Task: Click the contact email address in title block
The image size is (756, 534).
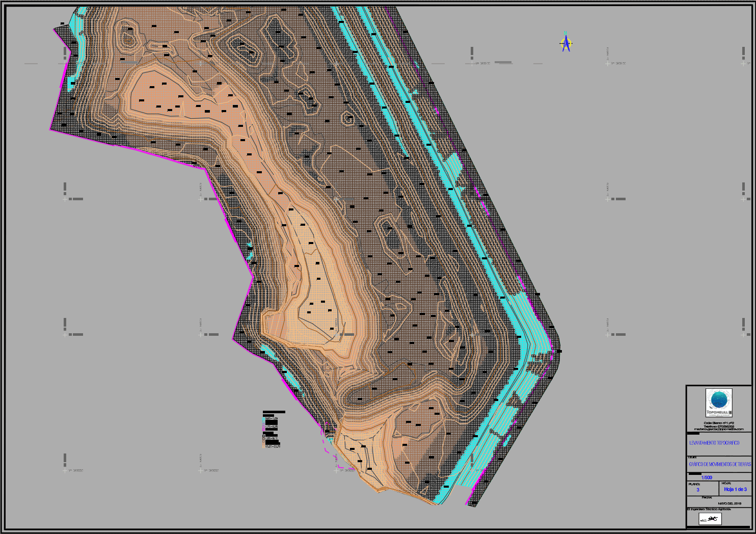Action: coord(719,429)
